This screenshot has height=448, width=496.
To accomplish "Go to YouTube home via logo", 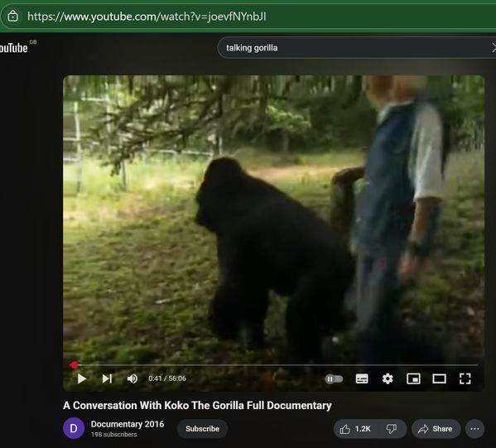I will tap(14, 48).
